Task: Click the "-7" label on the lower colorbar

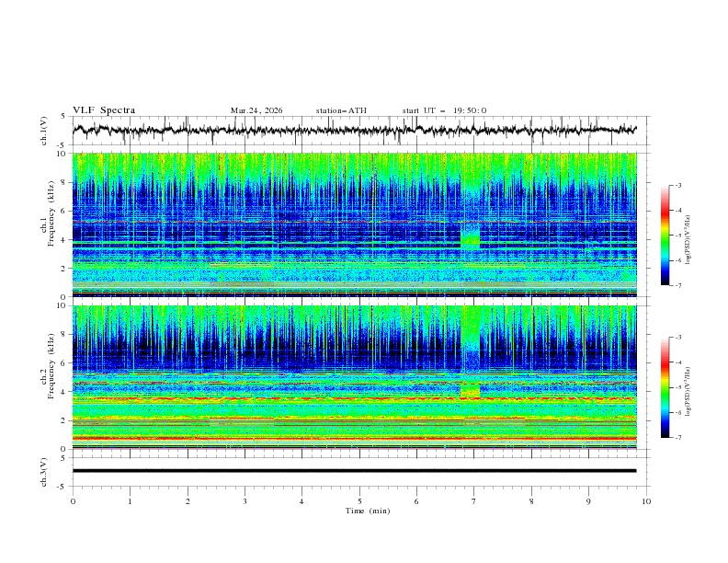Action: pos(678,437)
